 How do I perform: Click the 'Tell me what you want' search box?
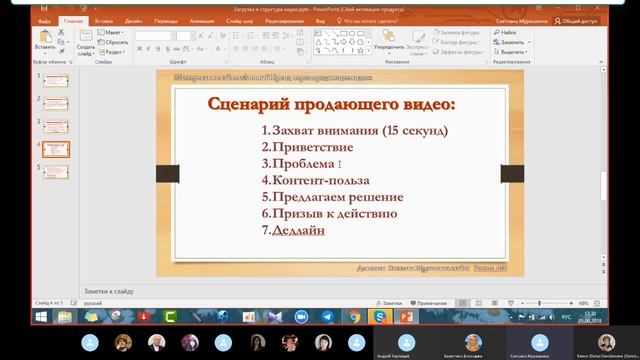[367, 21]
